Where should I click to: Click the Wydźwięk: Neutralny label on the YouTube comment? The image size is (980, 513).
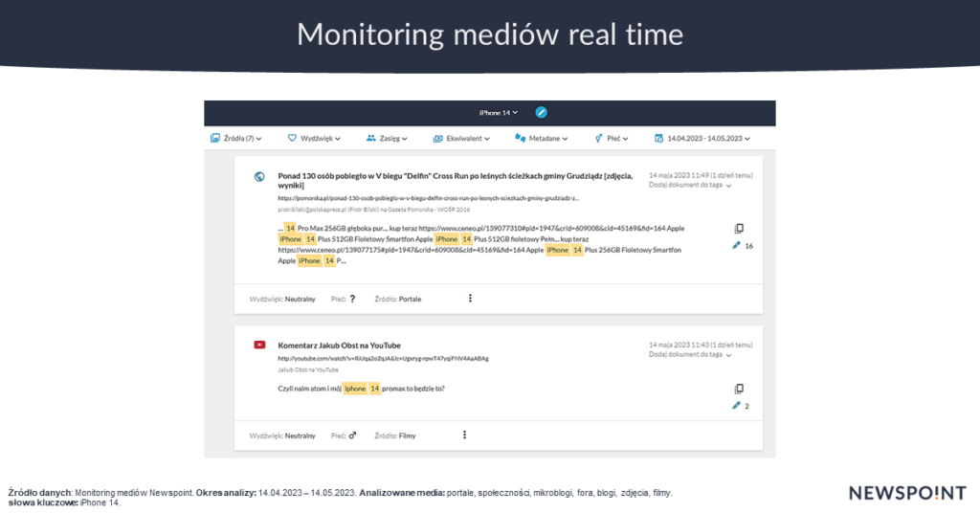282,436
